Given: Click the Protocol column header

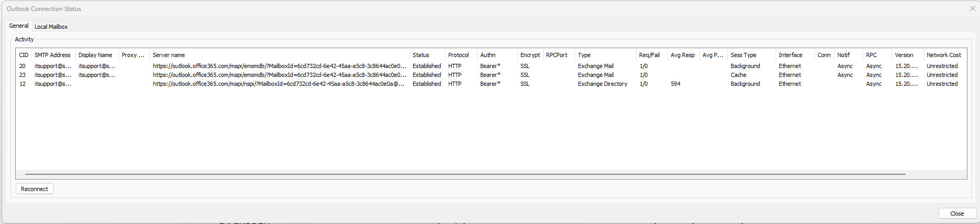Looking at the screenshot, I should coord(461,55).
